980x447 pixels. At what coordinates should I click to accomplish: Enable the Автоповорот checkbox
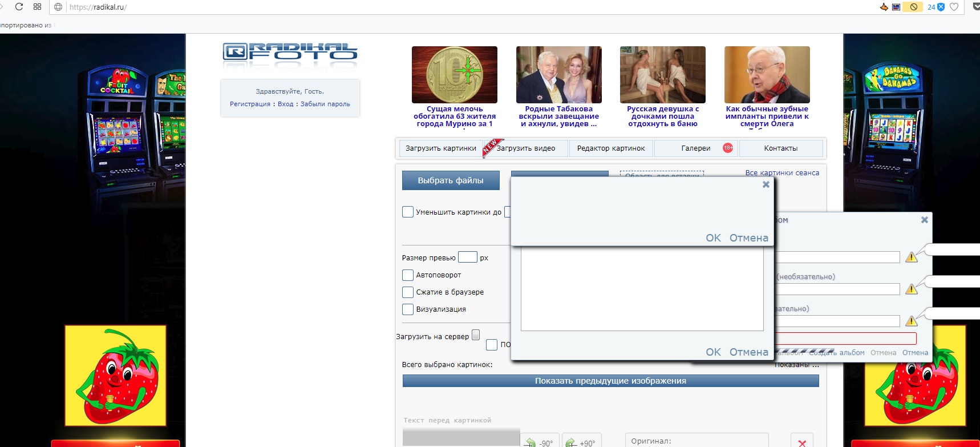(408, 275)
